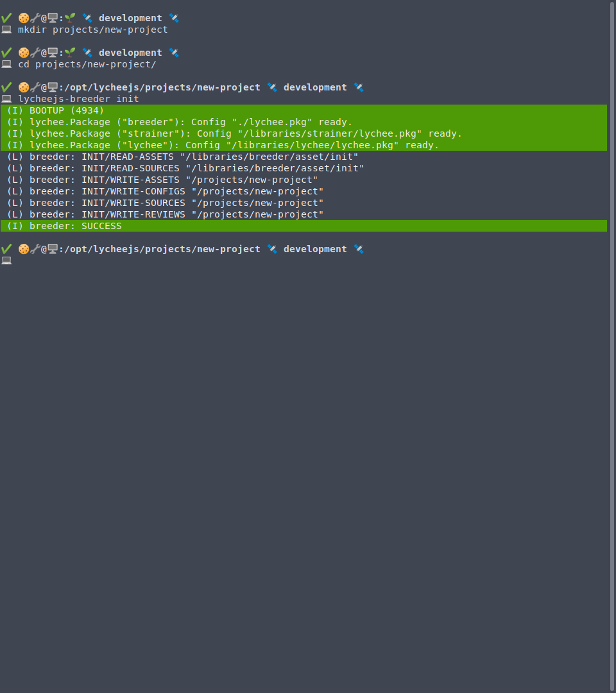Click the laptop icon before the mkdir command
Screen dimensions: 616x693
(6, 30)
